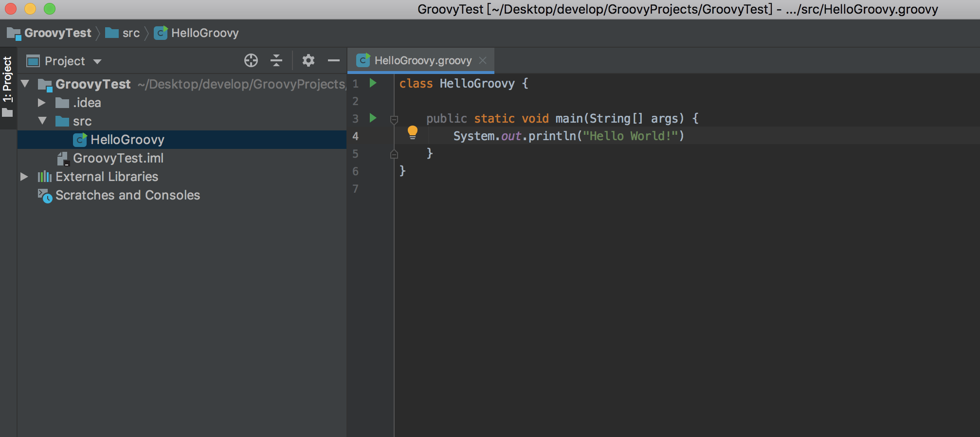Screen dimensions: 980x437
Task: Open the Project view dropdown arrow
Action: pyautogui.click(x=97, y=61)
